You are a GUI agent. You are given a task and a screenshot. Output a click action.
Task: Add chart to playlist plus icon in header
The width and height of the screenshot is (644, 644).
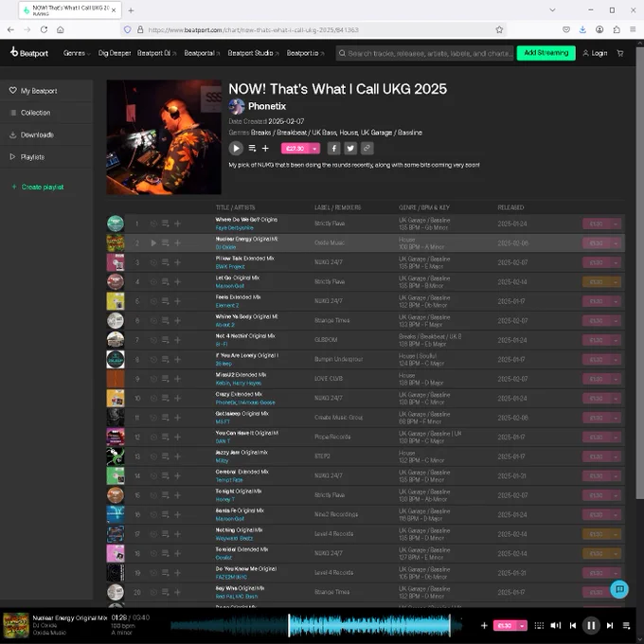[x=265, y=149]
